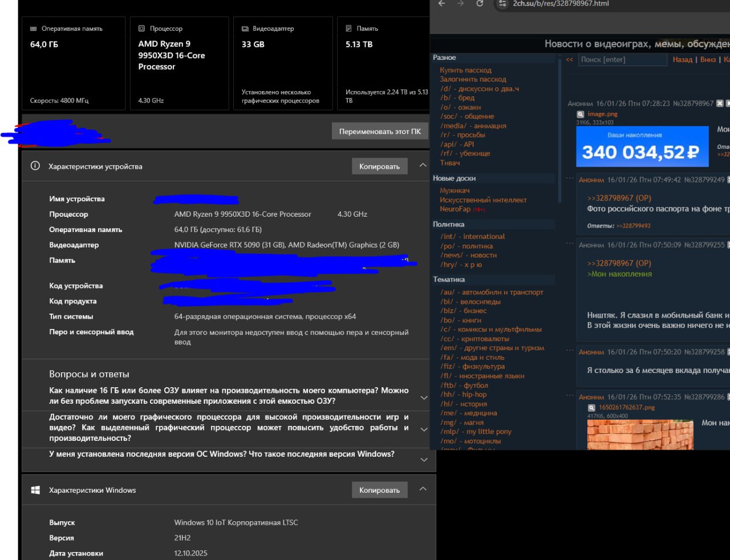This screenshot has width=730, height=560.
Task: Open the /b/ - бред board
Action: (457, 98)
